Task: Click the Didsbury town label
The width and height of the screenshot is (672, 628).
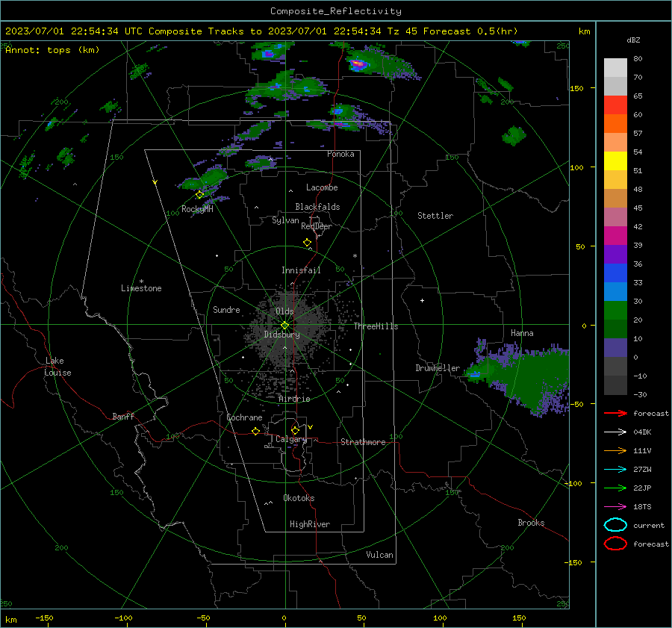Action: (281, 335)
